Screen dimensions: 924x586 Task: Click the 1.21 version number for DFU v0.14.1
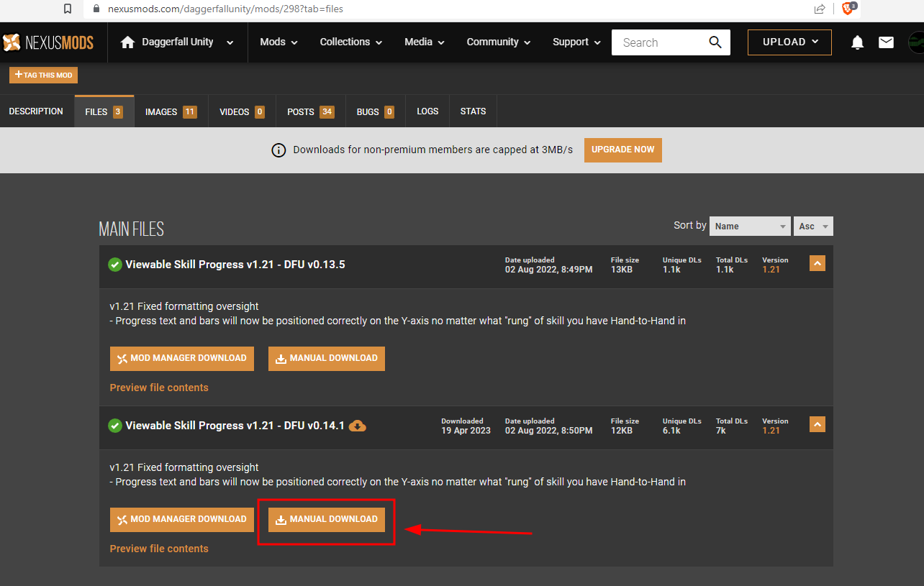[x=771, y=431]
